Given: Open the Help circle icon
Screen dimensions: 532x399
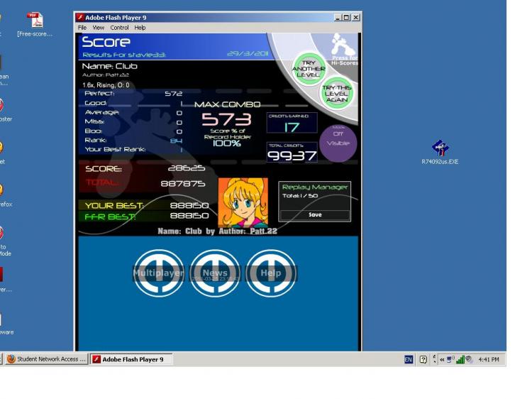Looking at the screenshot, I should (271, 273).
